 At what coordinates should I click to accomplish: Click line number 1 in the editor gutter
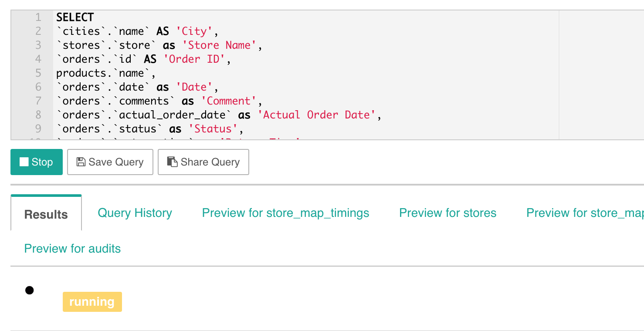tap(37, 17)
